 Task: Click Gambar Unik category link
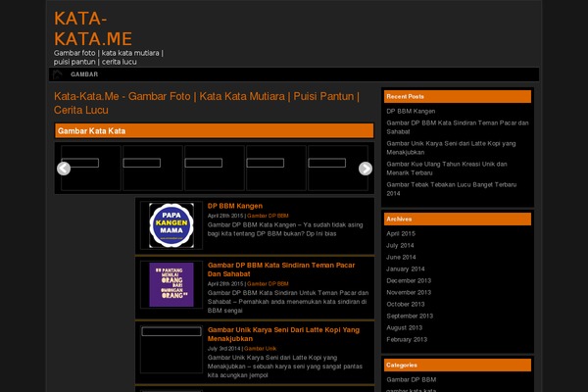261,349
